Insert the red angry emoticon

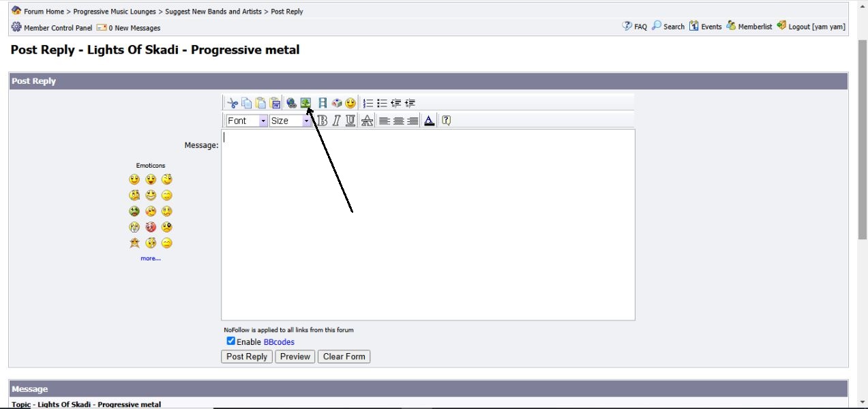[x=151, y=227]
